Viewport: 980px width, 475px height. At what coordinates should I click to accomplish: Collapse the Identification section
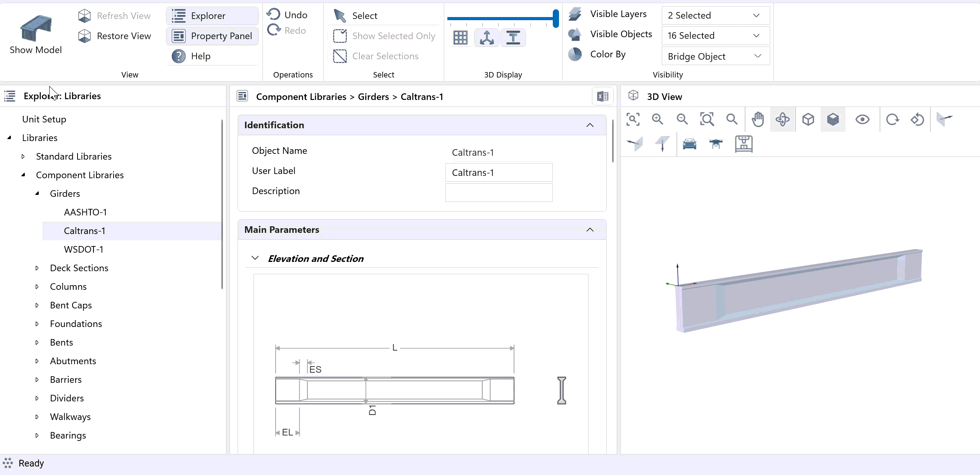point(590,125)
